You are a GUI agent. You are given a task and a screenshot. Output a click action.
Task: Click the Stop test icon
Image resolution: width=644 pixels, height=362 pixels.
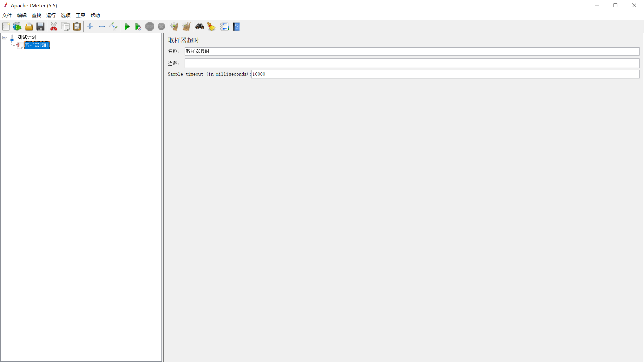click(150, 27)
